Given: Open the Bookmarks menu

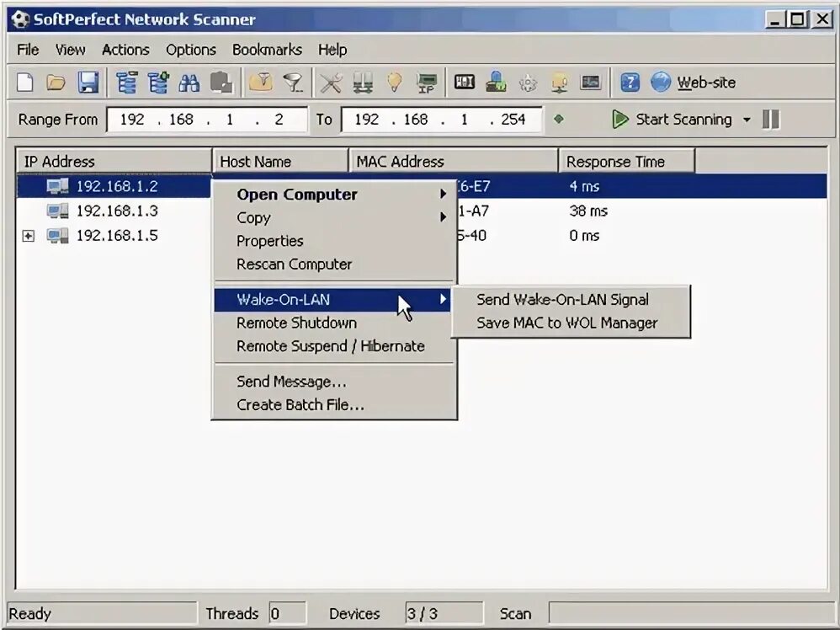Looking at the screenshot, I should [x=267, y=50].
